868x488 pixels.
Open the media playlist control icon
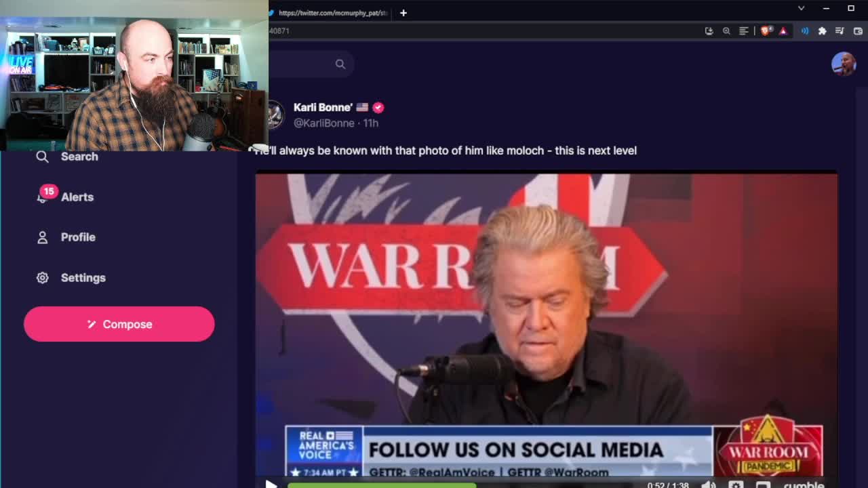(840, 30)
